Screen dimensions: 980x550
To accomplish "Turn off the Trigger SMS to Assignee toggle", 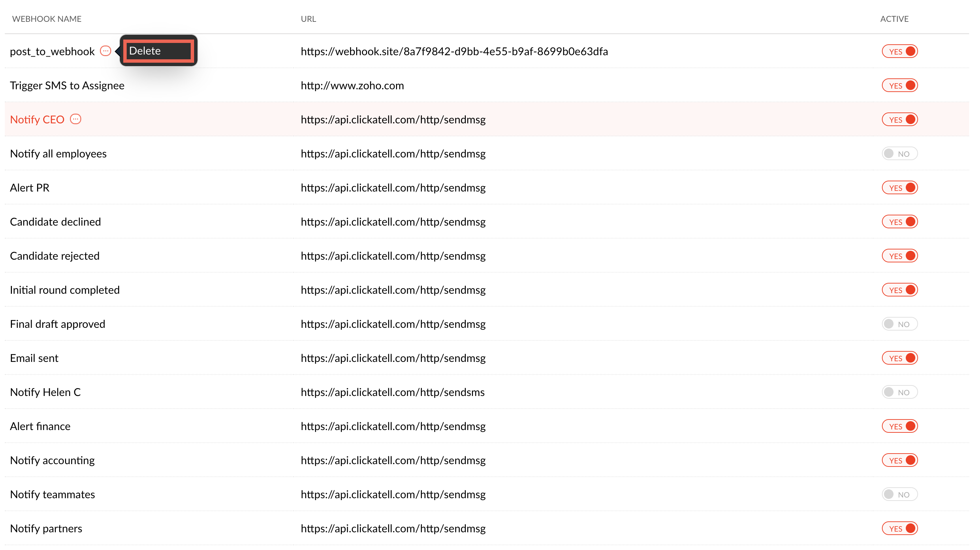I will point(899,85).
